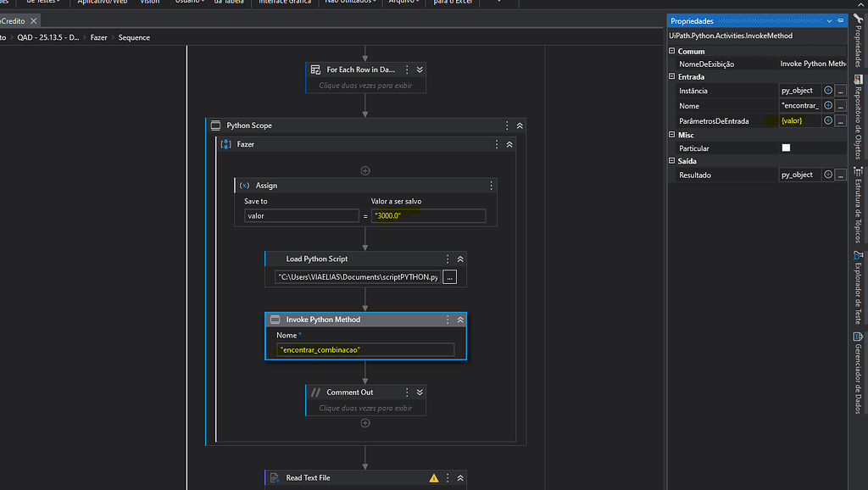
Task: Open the Explorador de Teste side tab
Action: tap(858, 287)
